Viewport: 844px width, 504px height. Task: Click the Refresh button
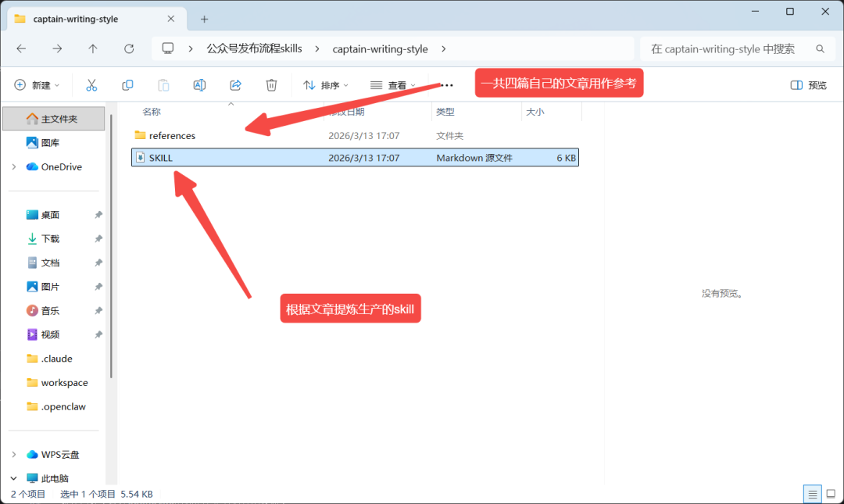(x=129, y=49)
